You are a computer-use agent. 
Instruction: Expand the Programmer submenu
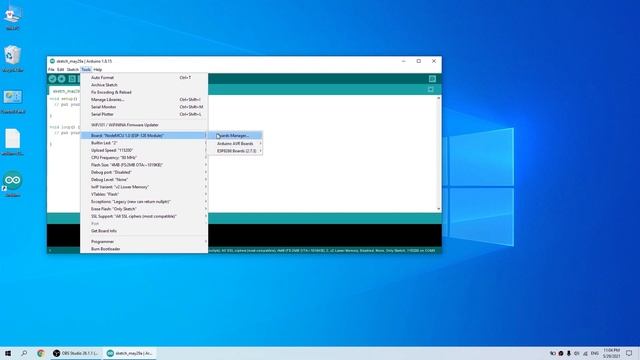144,242
